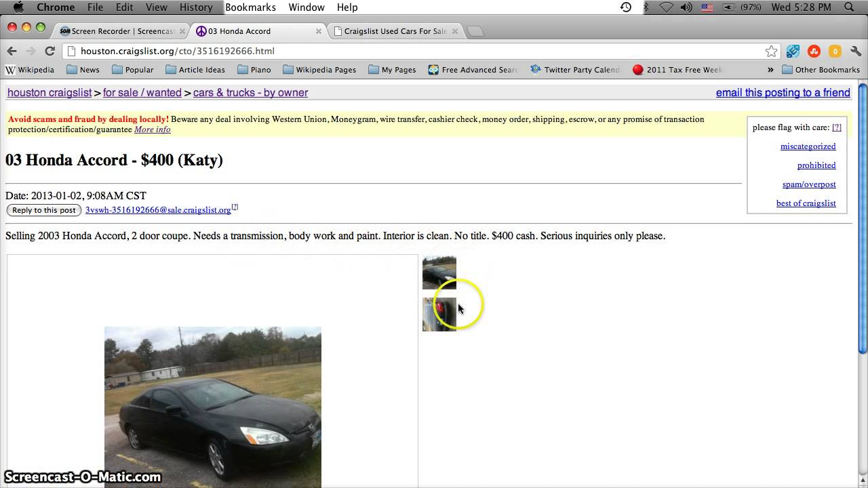868x488 pixels.
Task: Close the 03 Honda Accord tab
Action: tap(319, 31)
